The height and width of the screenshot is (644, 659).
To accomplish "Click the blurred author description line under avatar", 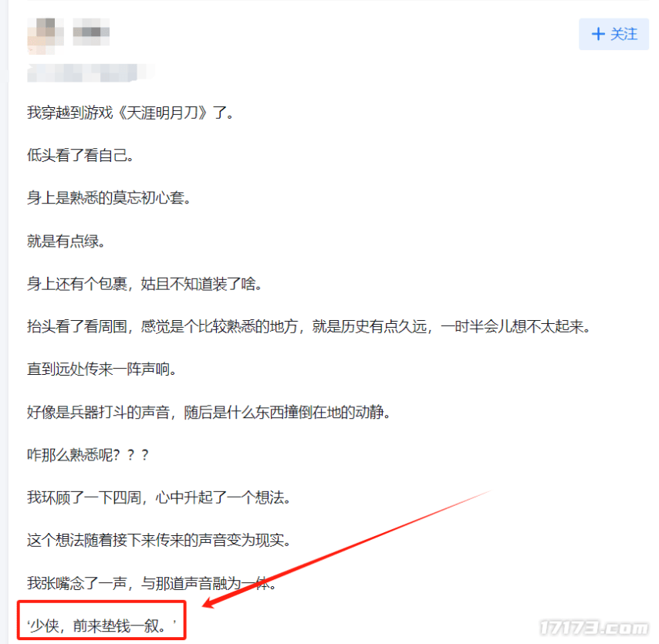I will click(90, 72).
